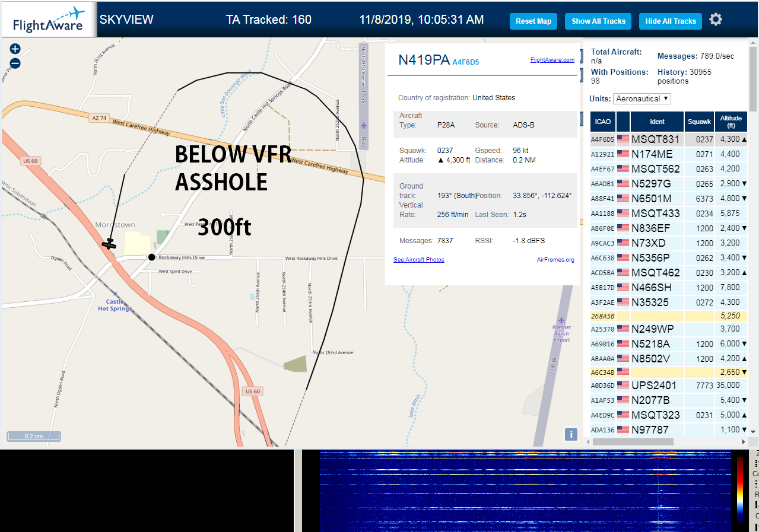
Task: Click the radio spectrum waterfall display
Action: click(526, 490)
